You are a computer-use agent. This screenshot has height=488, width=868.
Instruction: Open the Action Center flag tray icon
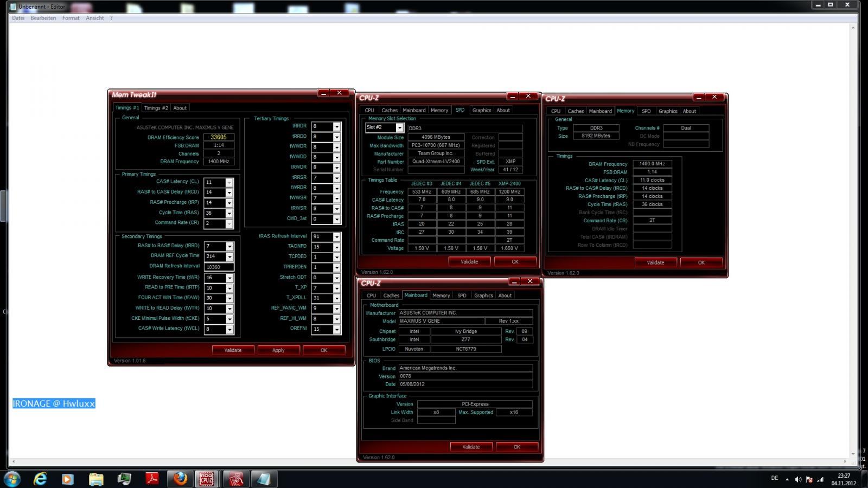tap(809, 479)
